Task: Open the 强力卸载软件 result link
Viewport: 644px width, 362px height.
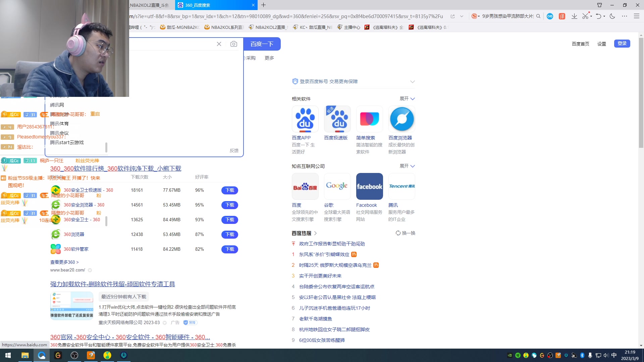Action: [x=113, y=284]
